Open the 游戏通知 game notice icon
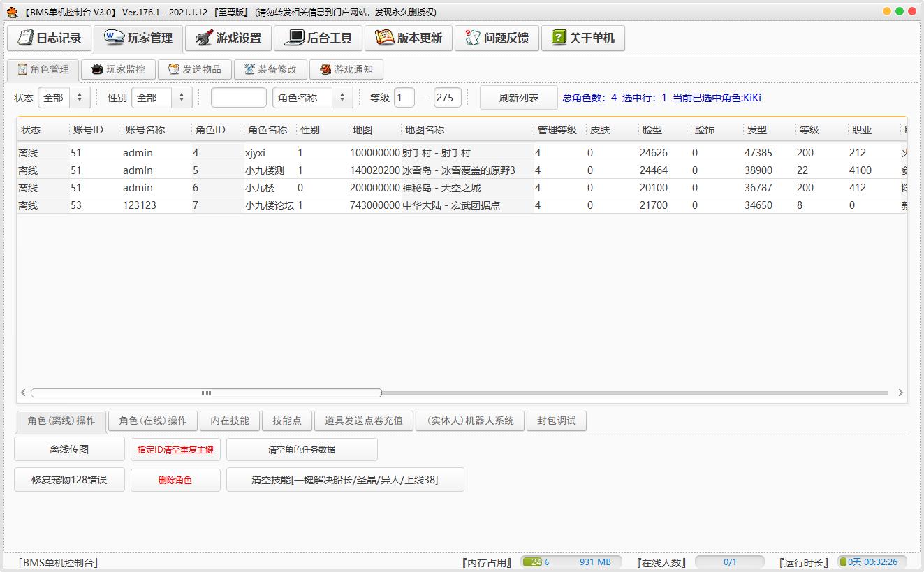This screenshot has width=924, height=572. pyautogui.click(x=325, y=69)
